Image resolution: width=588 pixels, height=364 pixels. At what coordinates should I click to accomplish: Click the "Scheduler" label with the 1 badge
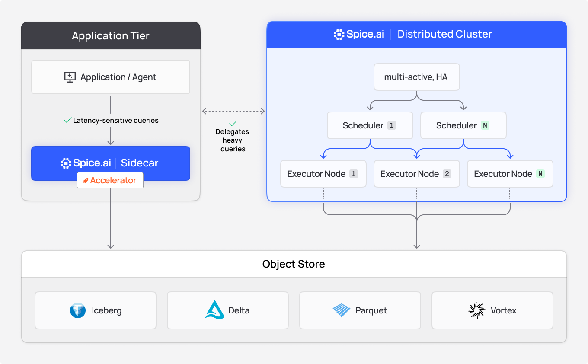pos(363,125)
